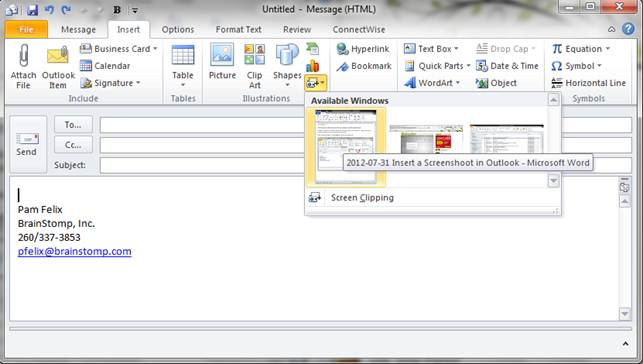Open Clip Art
This screenshot has width=643, height=364.
(x=255, y=66)
